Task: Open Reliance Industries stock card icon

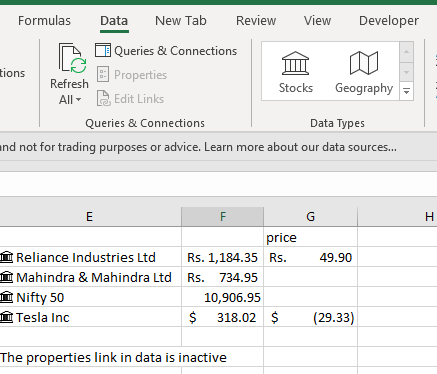Action: (x=6, y=257)
